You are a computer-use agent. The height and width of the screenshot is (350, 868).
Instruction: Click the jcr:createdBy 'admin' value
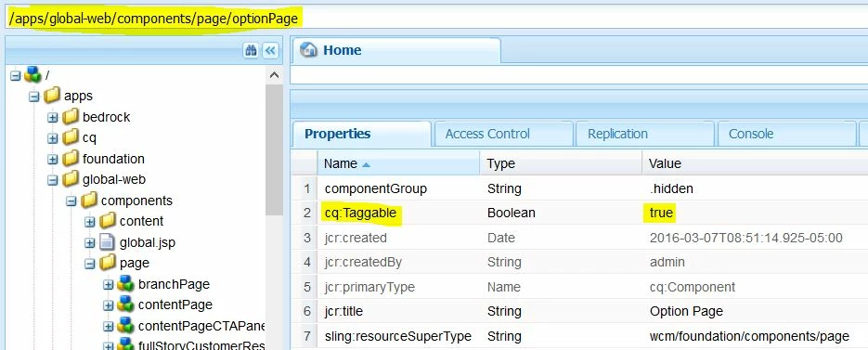[667, 262]
